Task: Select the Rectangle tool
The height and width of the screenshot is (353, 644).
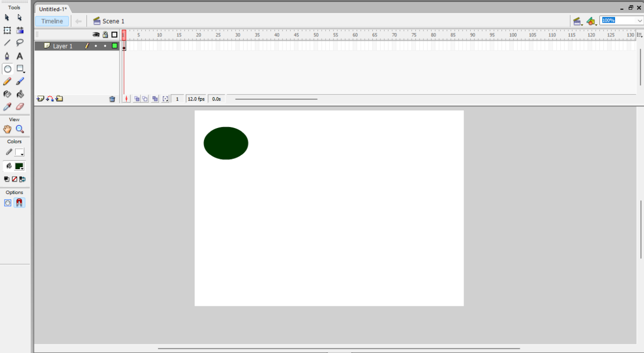Action: pos(20,69)
